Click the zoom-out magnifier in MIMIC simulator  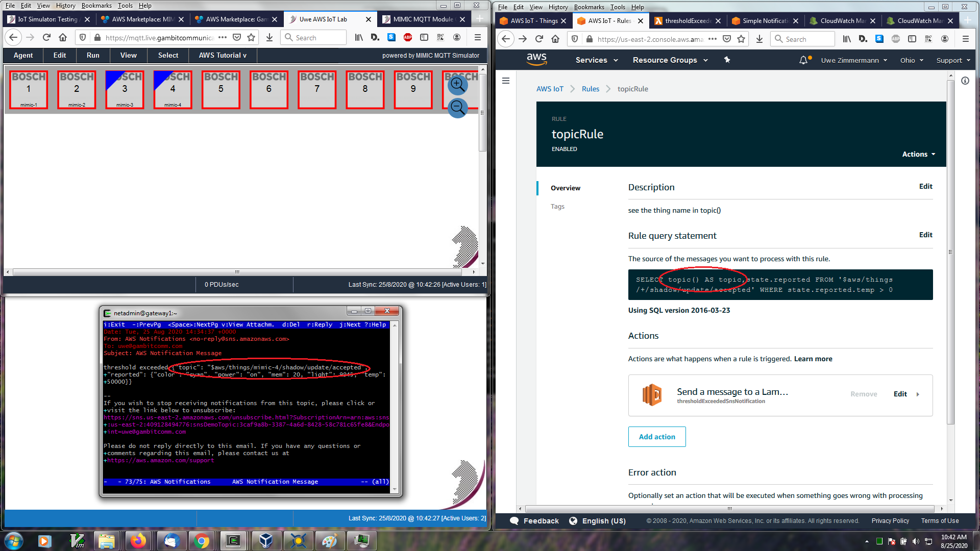coord(457,108)
